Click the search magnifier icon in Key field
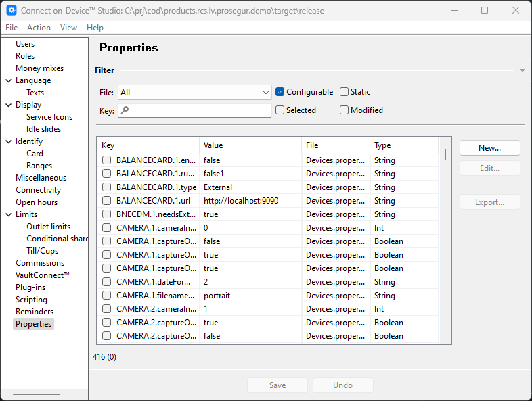This screenshot has height=401, width=532. (x=125, y=110)
